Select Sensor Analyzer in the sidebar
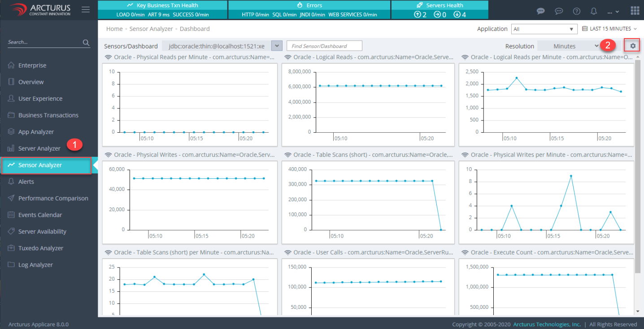Image resolution: width=644 pixels, height=329 pixels. click(x=40, y=165)
